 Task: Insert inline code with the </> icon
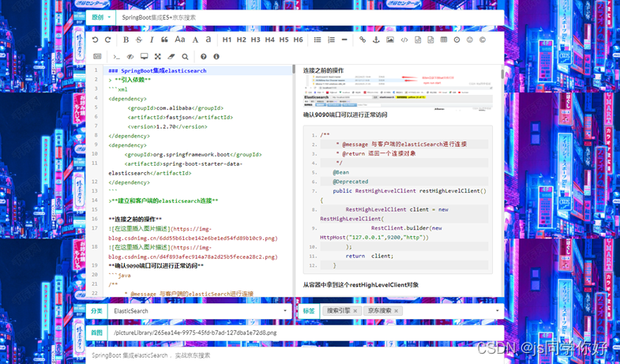coord(404,39)
